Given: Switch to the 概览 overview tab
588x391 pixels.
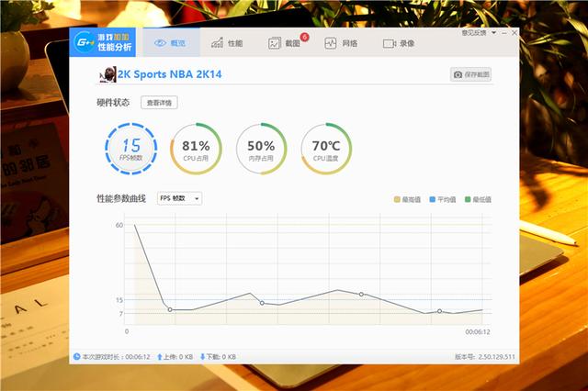Looking at the screenshot, I should [x=171, y=43].
